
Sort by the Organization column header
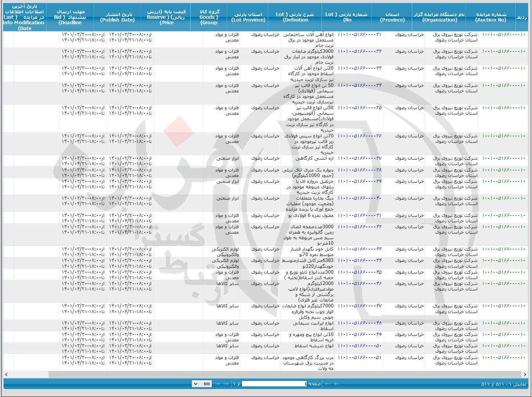pyautogui.click(x=439, y=17)
